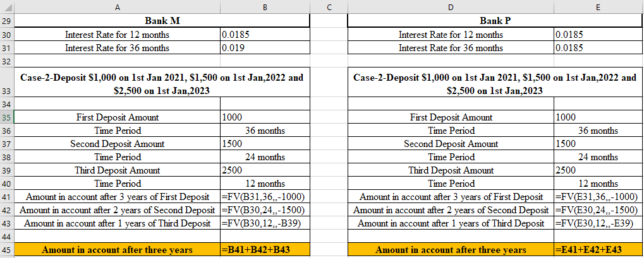Select the column B header
Viewport: 644px width, 258px height.
[264, 7]
